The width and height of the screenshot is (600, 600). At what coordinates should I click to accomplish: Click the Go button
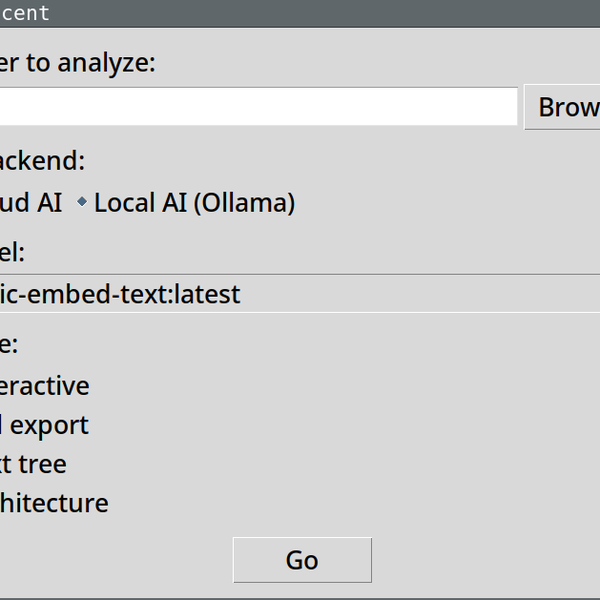302,560
